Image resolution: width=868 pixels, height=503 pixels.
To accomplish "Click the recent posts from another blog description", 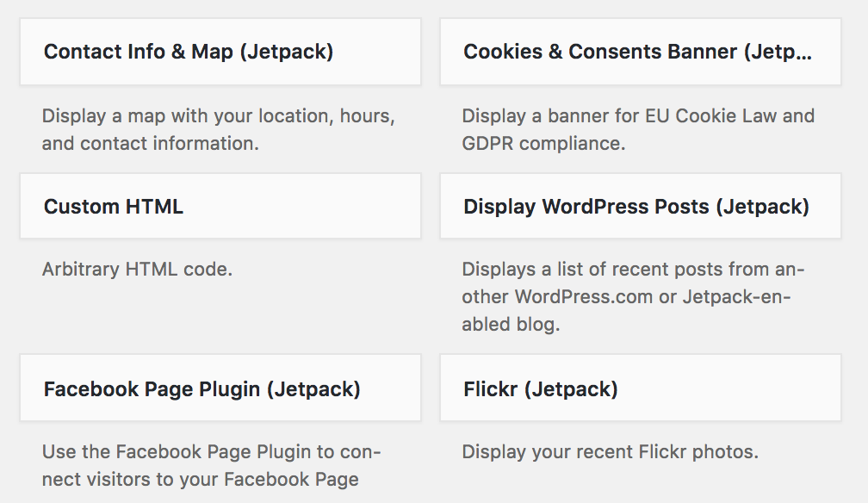I will [633, 297].
